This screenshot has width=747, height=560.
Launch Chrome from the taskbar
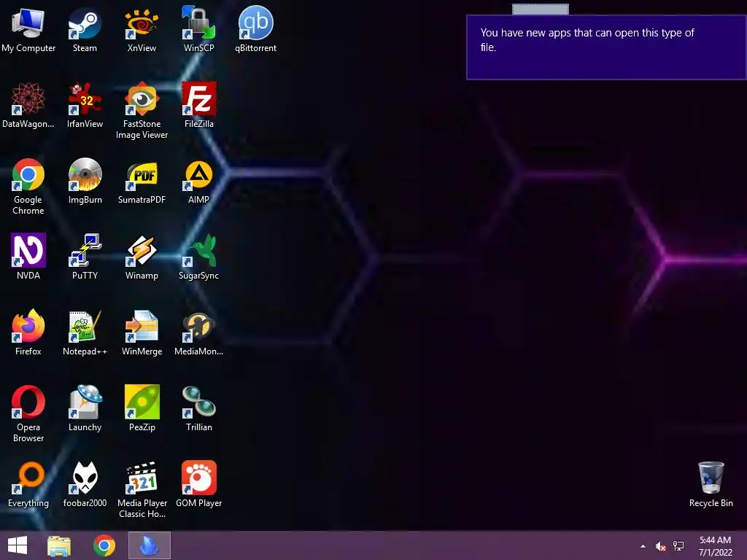tap(104, 545)
